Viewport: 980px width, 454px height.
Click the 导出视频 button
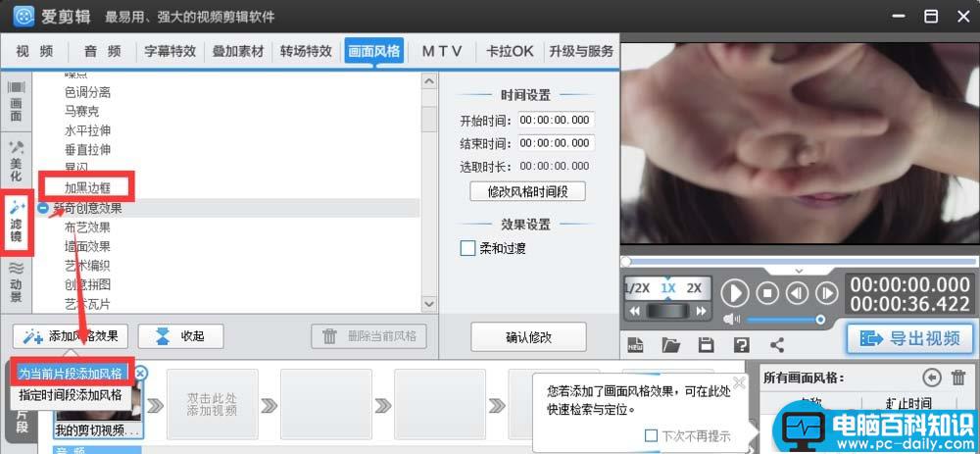(x=911, y=339)
